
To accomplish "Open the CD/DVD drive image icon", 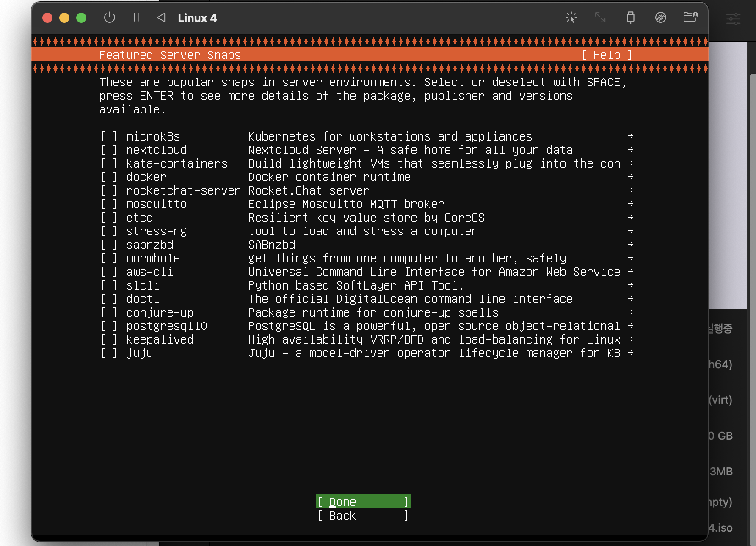I will coord(660,17).
